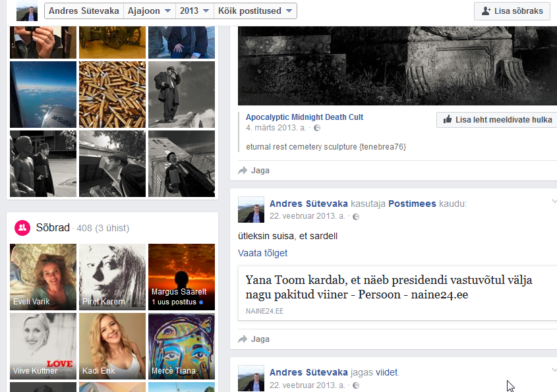Screen dimensions: 557x392
Task: Click the 22. veebruar 2013 date in Postimees post
Action: 307,216
